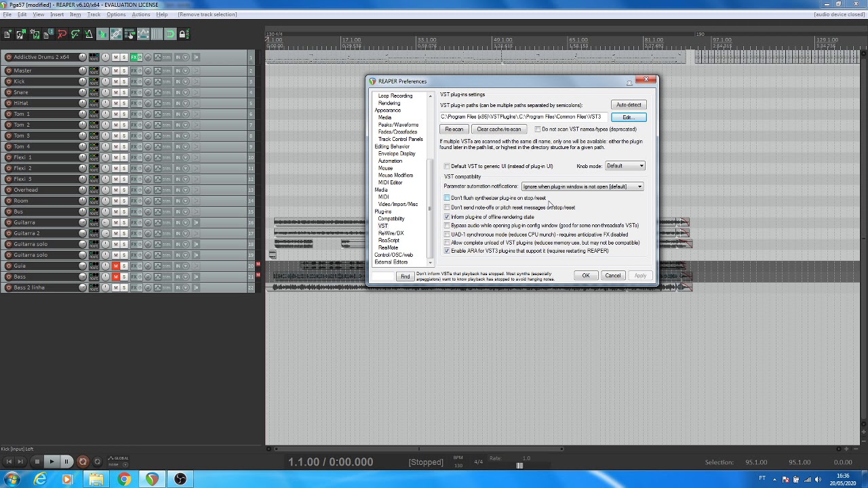Viewport: 868px width, 488px height.
Task: Open the Knob mode dropdown
Action: (x=625, y=166)
